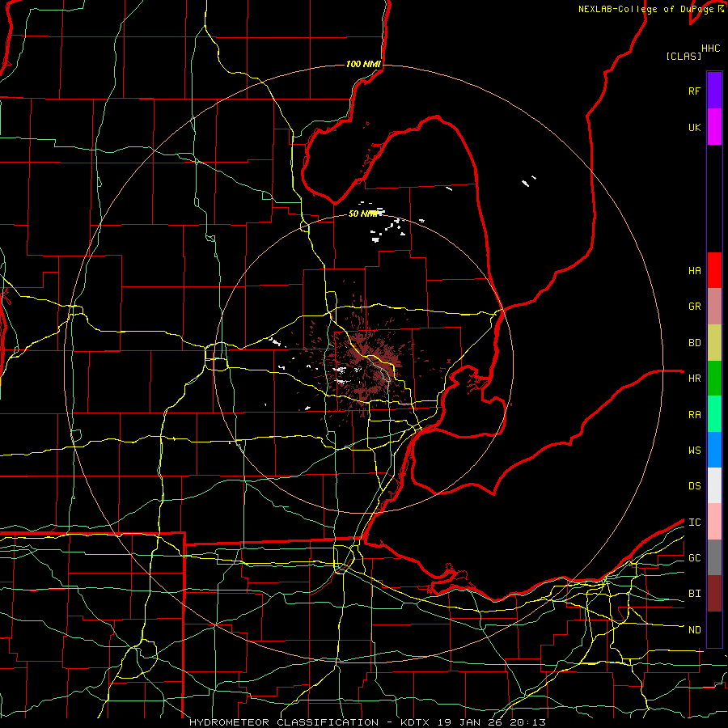Image resolution: width=728 pixels, height=728 pixels.
Task: Click the WS legend label
Action: (x=694, y=451)
